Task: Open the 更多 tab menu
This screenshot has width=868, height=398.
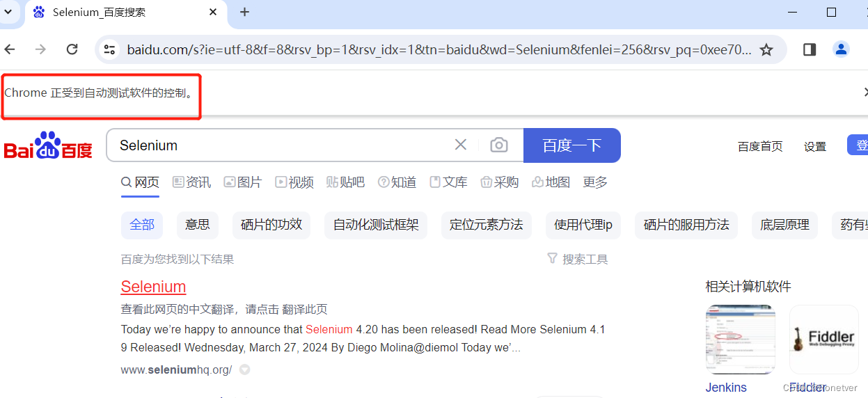Action: pos(595,182)
